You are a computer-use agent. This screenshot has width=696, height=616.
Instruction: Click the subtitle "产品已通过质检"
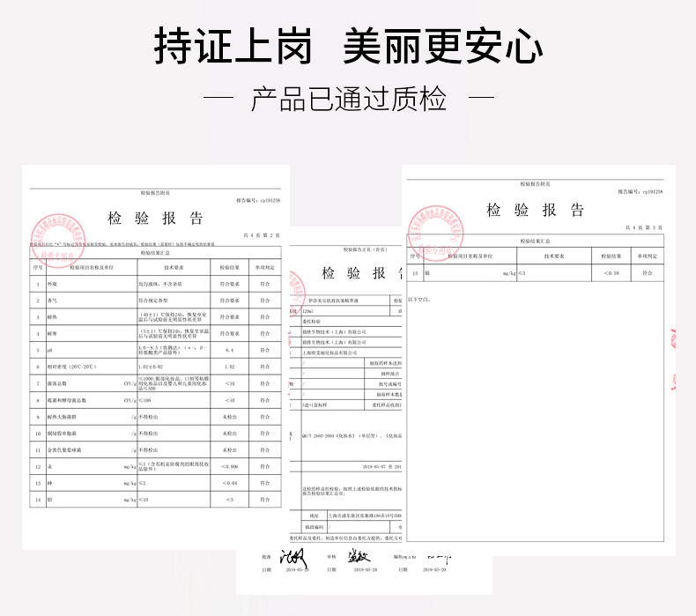pos(349,99)
